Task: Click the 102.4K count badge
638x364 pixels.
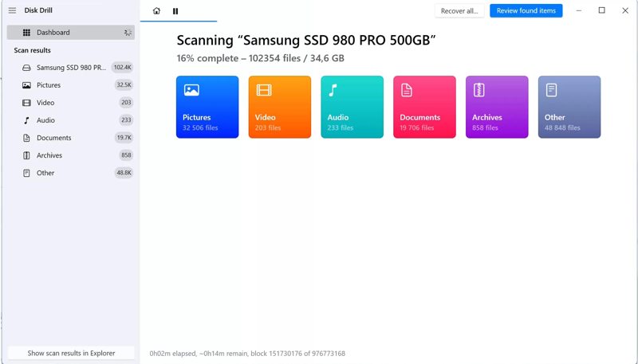Action: [x=123, y=68]
